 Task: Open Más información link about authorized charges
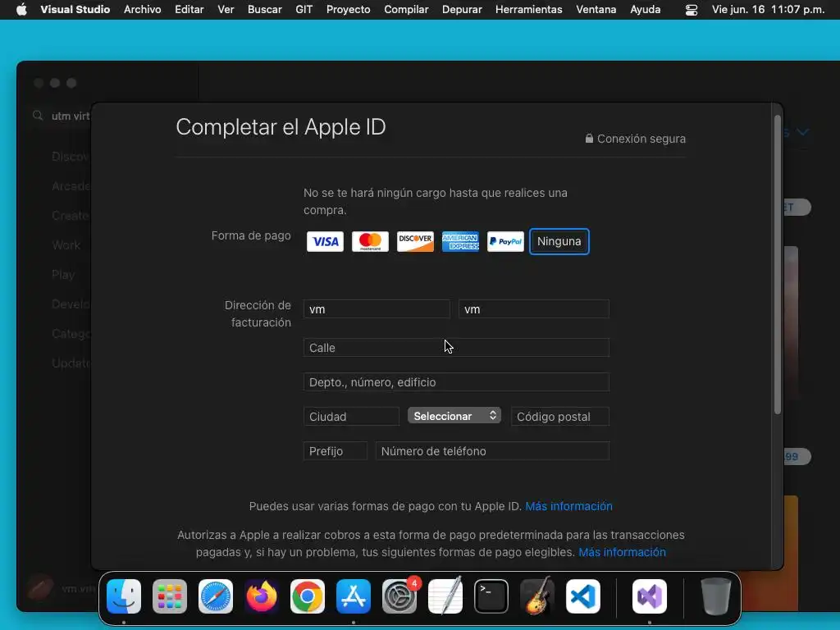622,552
